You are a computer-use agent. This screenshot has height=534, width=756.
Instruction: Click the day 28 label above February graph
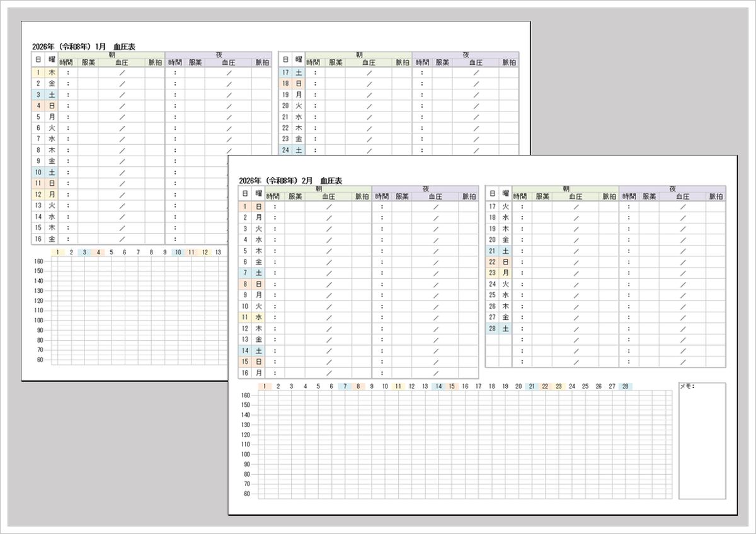point(625,387)
